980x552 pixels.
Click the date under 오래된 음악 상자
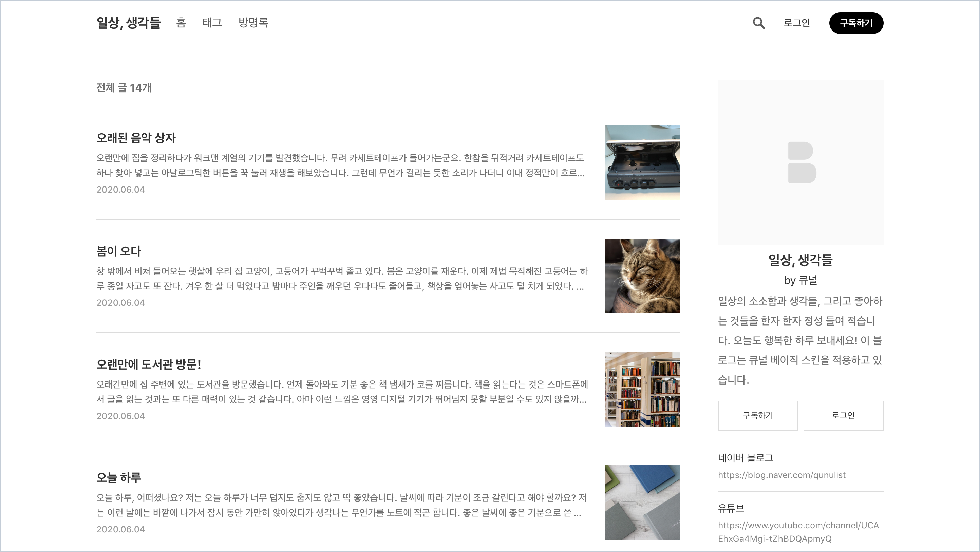pos(120,189)
